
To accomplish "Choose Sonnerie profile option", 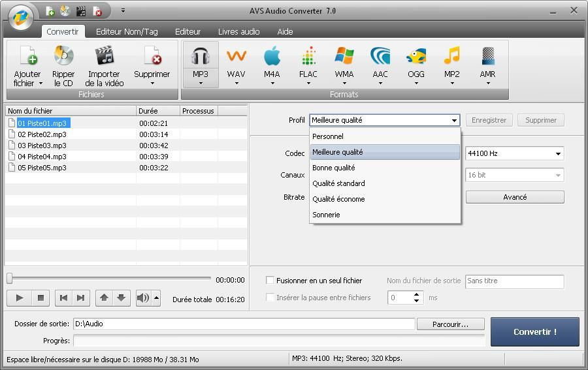I will point(385,215).
